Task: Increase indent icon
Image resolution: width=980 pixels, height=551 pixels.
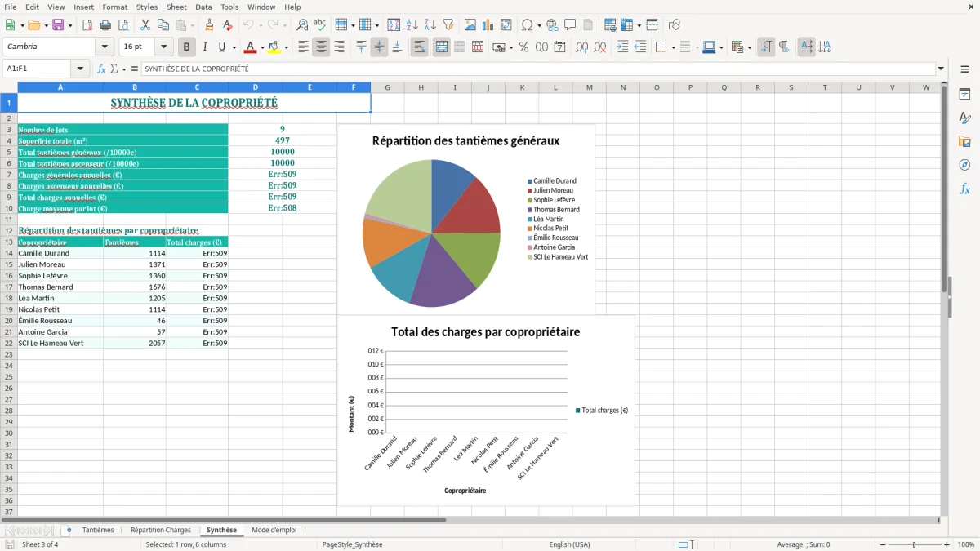Action: 622,47
